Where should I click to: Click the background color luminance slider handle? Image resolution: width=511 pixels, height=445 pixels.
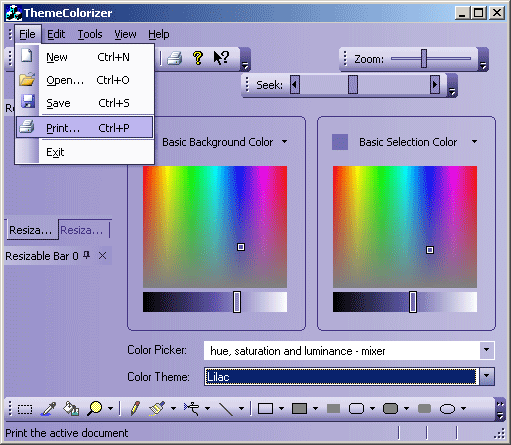click(x=237, y=302)
